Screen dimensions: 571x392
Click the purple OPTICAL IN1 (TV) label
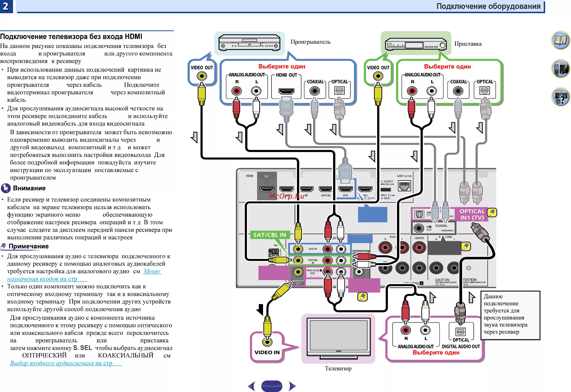click(x=472, y=214)
